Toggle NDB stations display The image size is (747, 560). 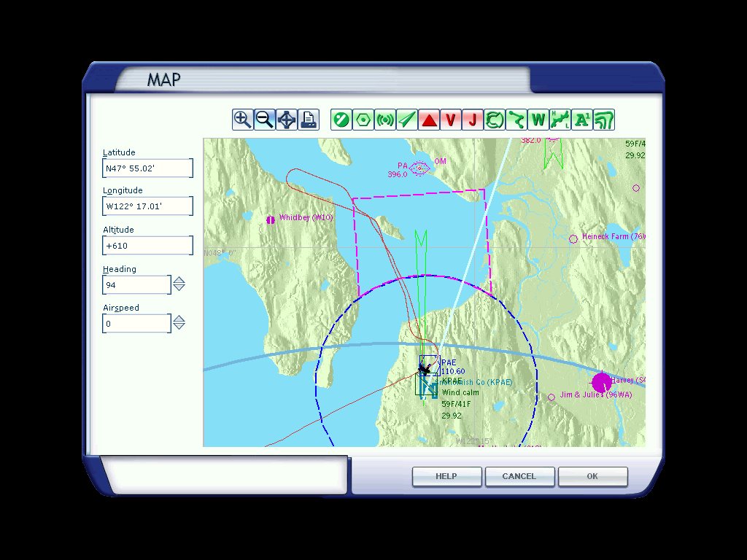[385, 120]
